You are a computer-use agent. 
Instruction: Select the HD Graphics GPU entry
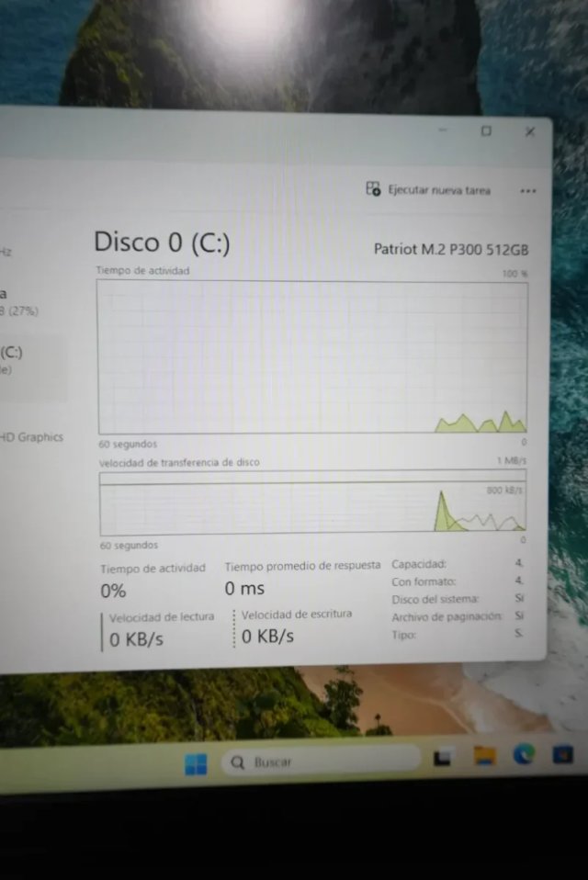click(x=31, y=436)
